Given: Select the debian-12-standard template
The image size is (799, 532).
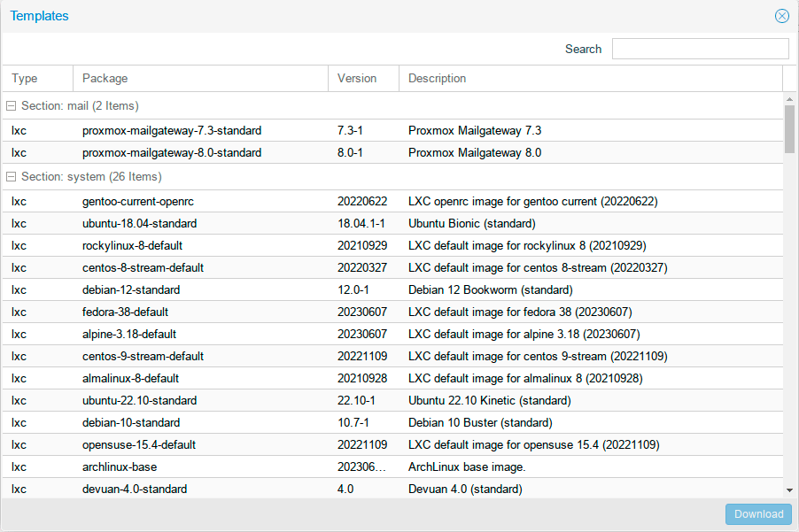Looking at the screenshot, I should [131, 290].
